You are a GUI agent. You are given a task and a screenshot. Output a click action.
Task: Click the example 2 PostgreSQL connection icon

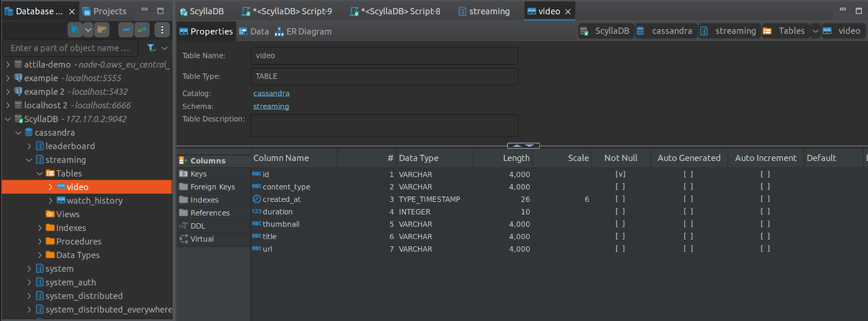tap(18, 92)
